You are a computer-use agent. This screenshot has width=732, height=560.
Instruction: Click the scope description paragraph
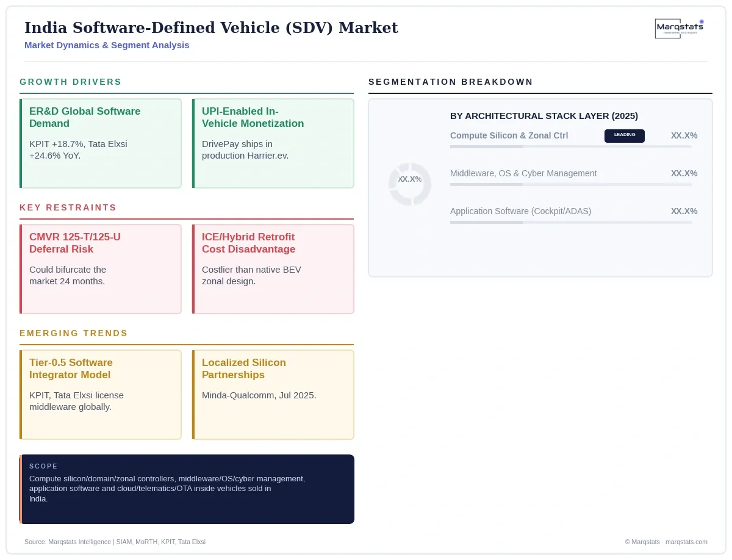(167, 489)
